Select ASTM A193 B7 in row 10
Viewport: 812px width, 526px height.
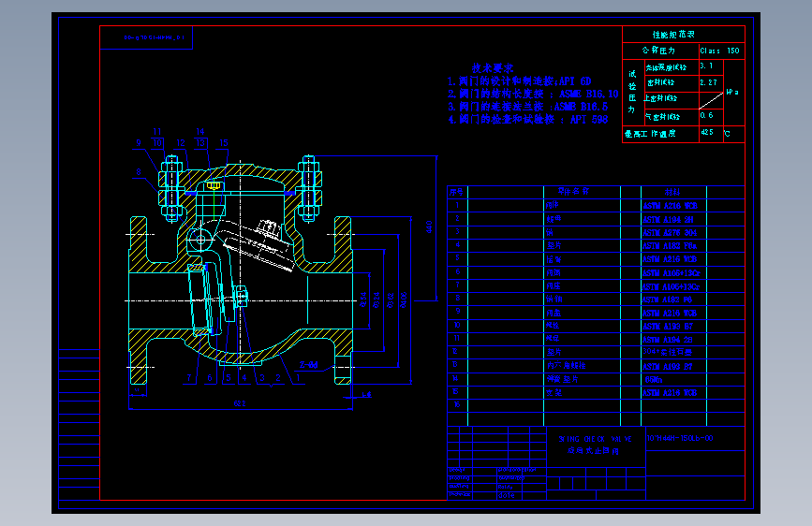[x=668, y=326]
